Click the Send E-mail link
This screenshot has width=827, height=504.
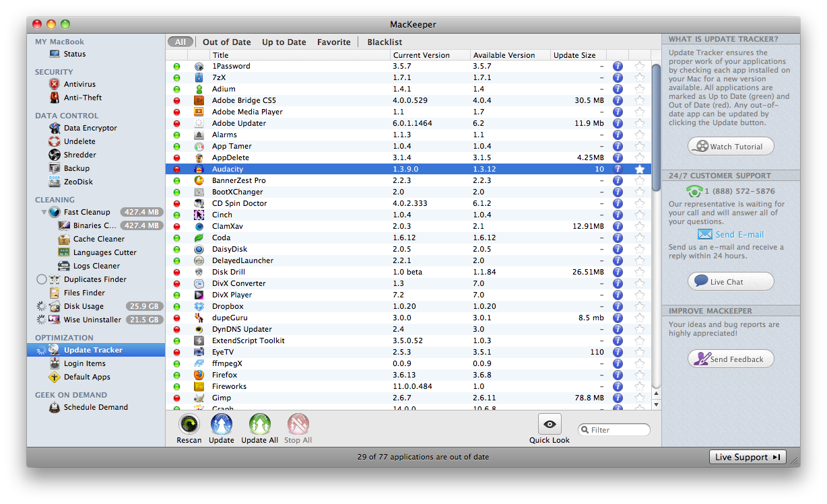pos(739,235)
